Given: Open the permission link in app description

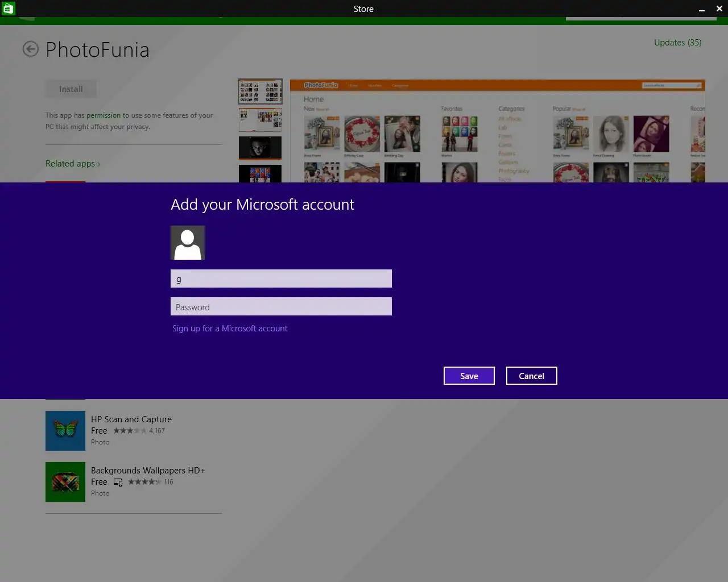Looking at the screenshot, I should pos(104,115).
